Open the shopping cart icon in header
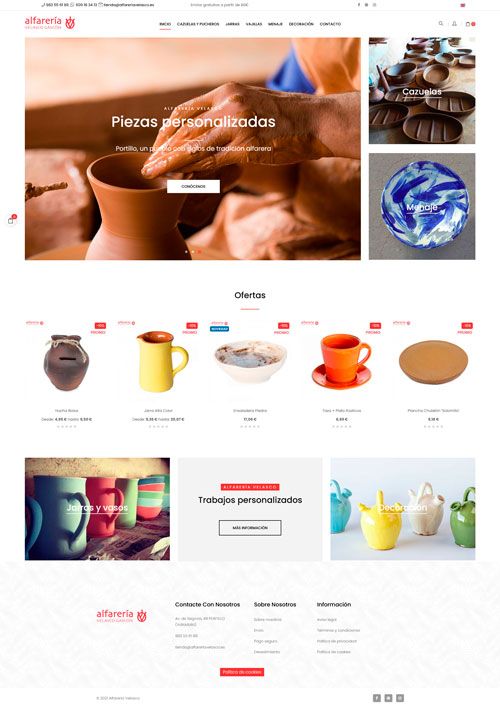 point(468,24)
